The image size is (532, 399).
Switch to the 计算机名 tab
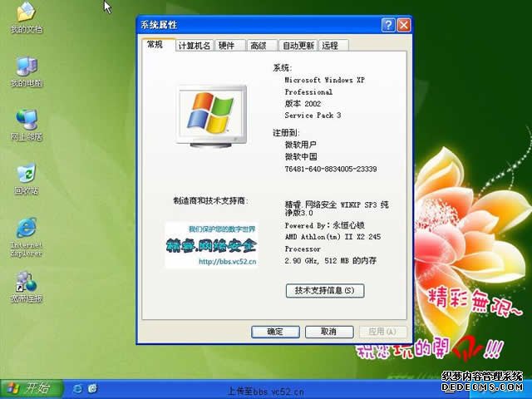pyautogui.click(x=195, y=46)
